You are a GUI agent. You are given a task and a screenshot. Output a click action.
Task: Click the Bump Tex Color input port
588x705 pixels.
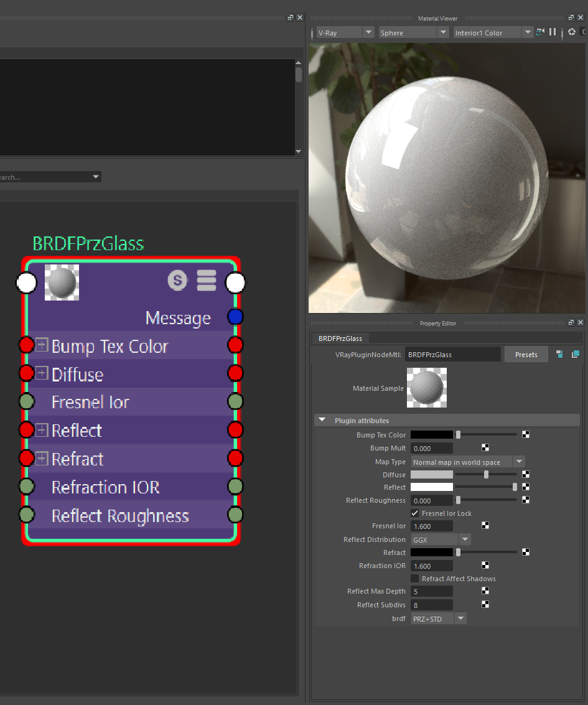click(27, 345)
